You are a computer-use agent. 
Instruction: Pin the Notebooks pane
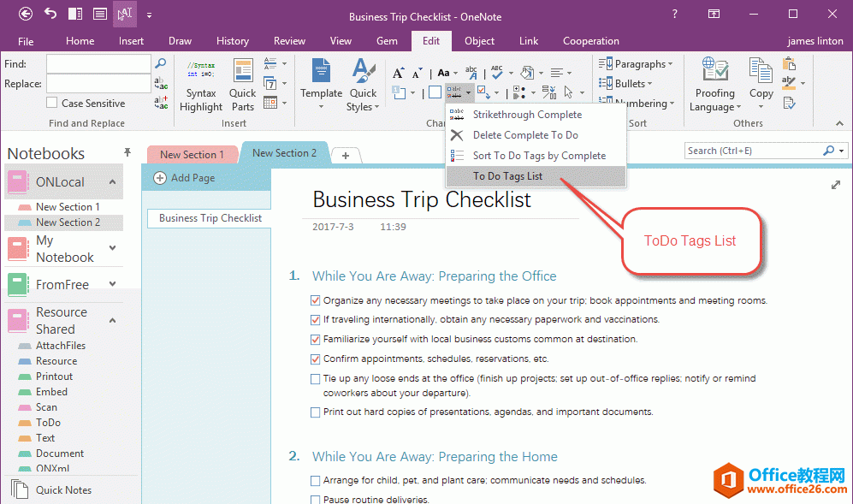pos(127,151)
